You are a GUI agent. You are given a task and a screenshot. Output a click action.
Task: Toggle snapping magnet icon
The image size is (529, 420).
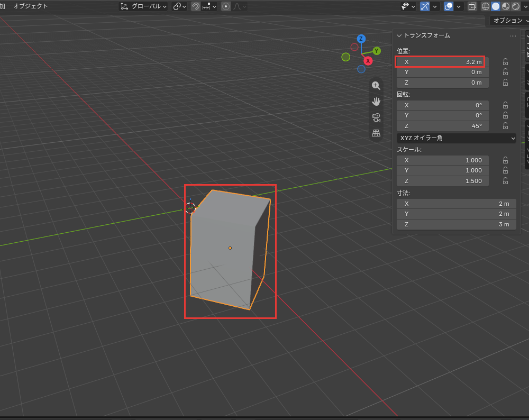coord(196,6)
